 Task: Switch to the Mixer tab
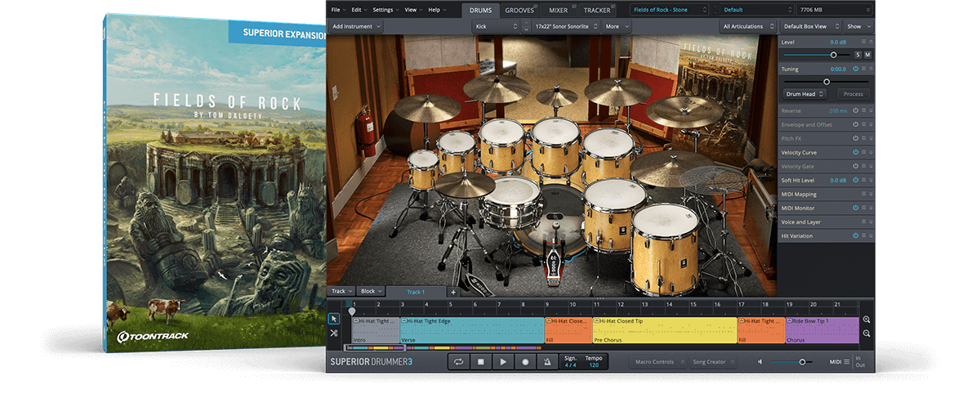click(558, 10)
